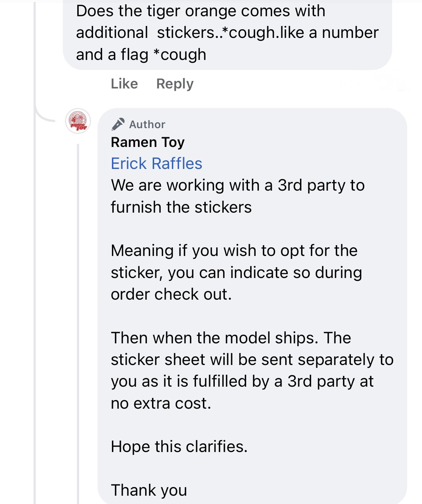Open Ramen Toy's profile avatar
422x504 pixels.
[x=78, y=121]
